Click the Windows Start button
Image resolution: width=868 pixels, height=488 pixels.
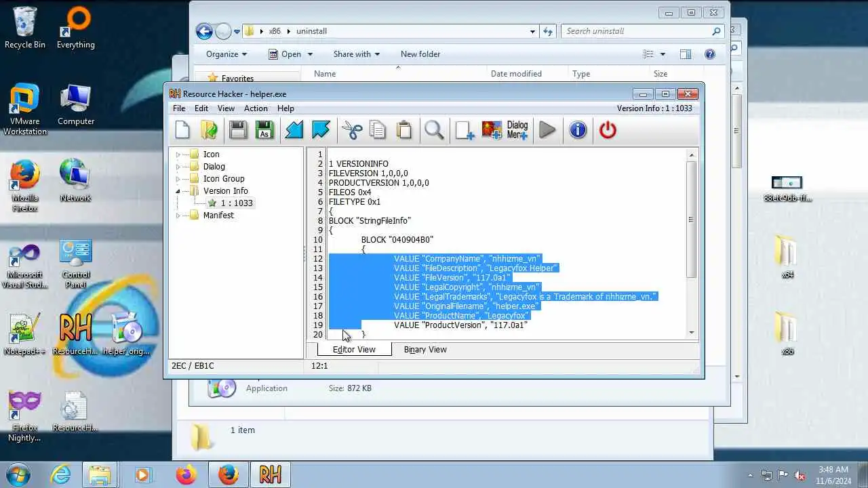pyautogui.click(x=17, y=474)
